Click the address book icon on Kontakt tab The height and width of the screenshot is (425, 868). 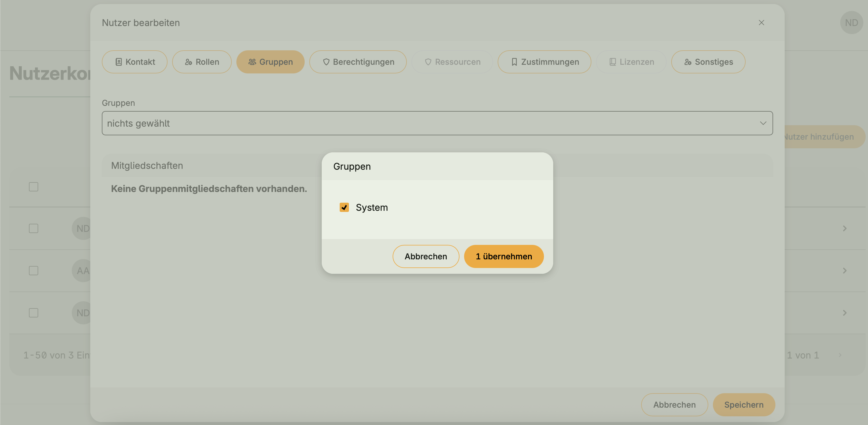pyautogui.click(x=118, y=62)
